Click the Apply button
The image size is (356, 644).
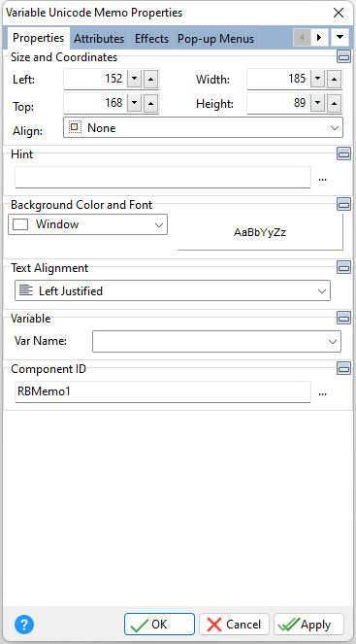click(x=308, y=625)
